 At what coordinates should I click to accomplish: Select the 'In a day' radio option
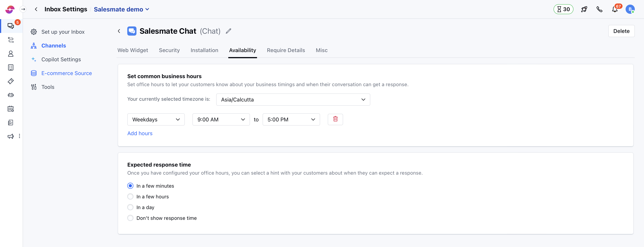pyautogui.click(x=130, y=207)
